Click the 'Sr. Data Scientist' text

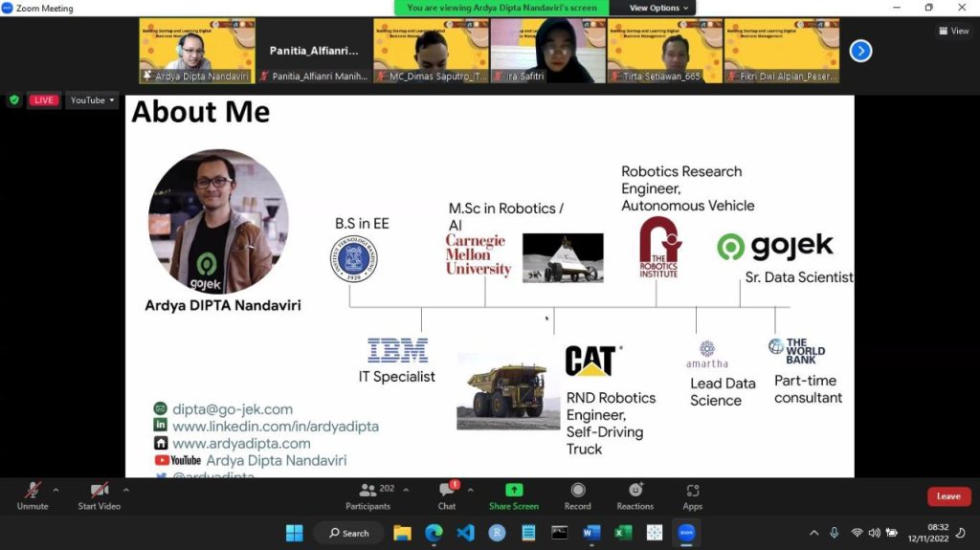pyautogui.click(x=799, y=277)
